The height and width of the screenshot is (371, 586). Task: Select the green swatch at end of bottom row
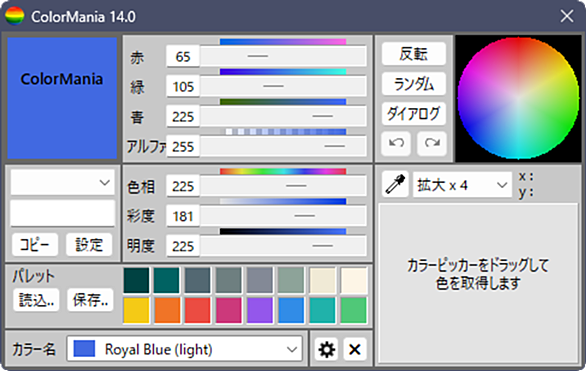[353, 310]
